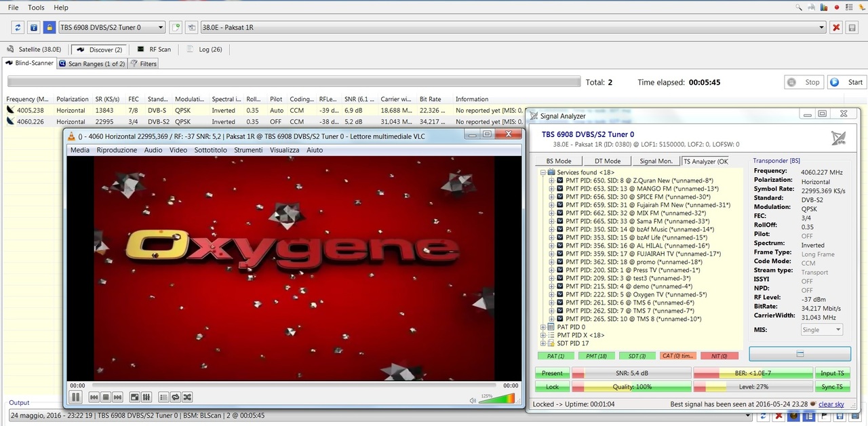This screenshot has width=868, height=426.
Task: Click the Start scan button
Action: (x=846, y=82)
